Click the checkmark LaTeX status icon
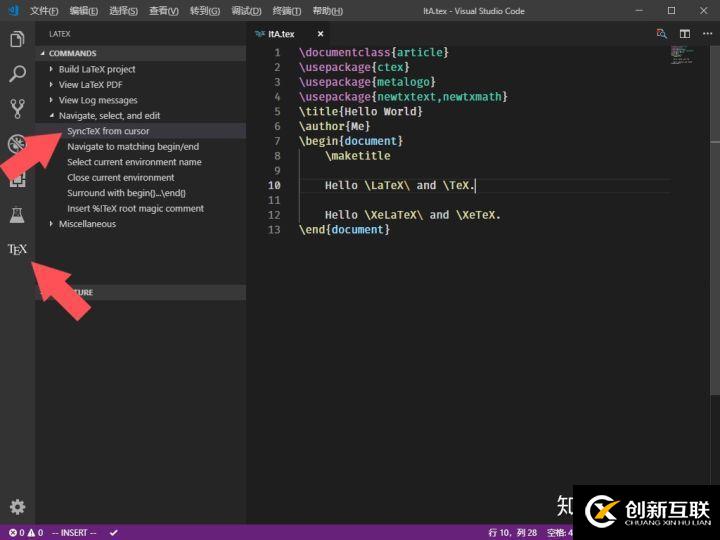720x540 pixels. (114, 533)
